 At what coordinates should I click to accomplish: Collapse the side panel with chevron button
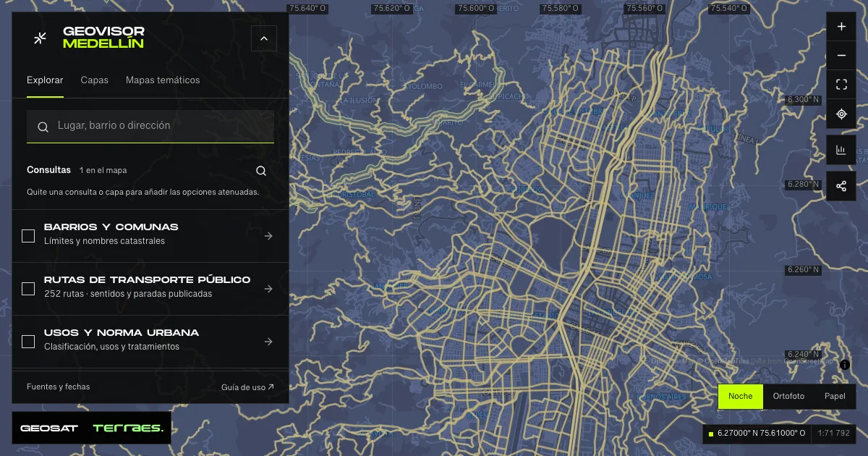pyautogui.click(x=264, y=38)
